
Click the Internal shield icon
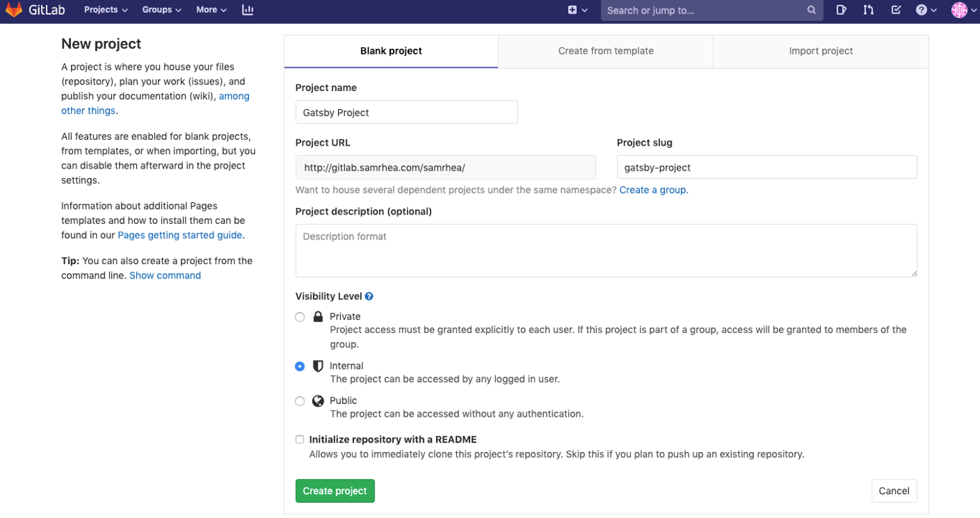pos(318,366)
